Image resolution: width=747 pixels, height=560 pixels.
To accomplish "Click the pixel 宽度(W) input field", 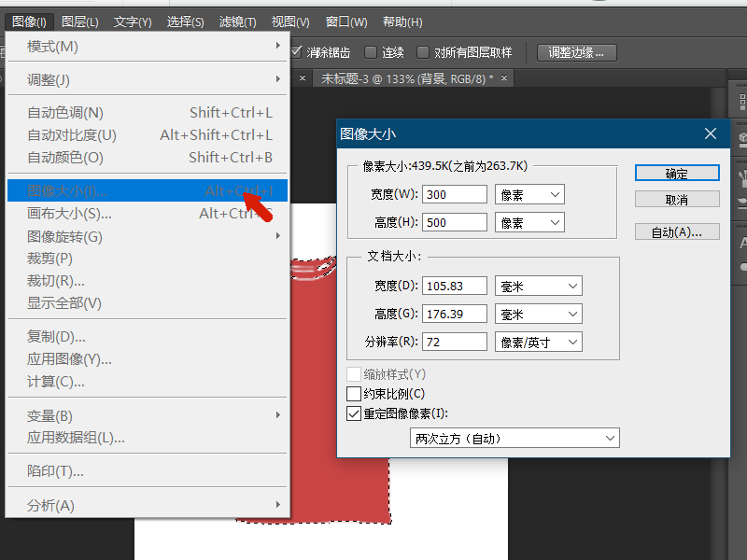I will 455,194.
